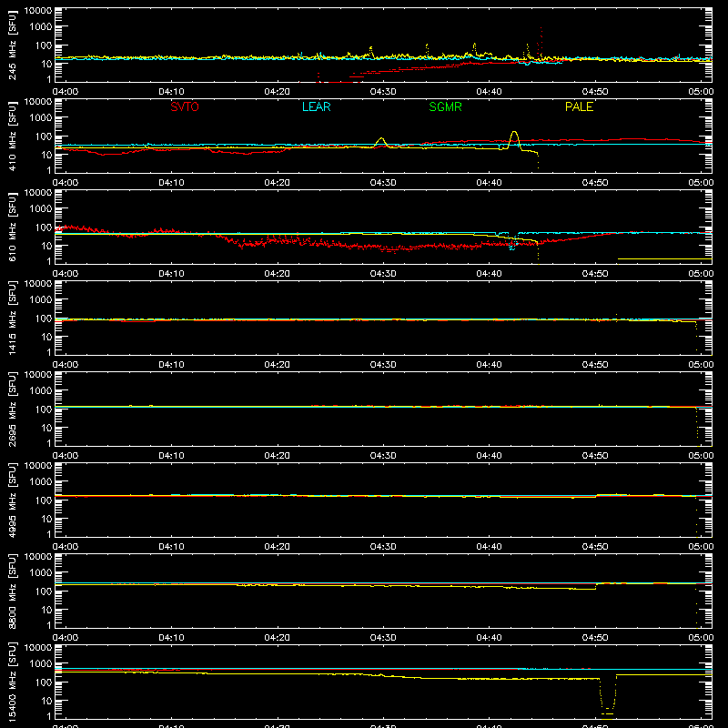Select the 8800 MHz [SFU] axis title
The height and width of the screenshot is (728, 728).
(x=12, y=591)
